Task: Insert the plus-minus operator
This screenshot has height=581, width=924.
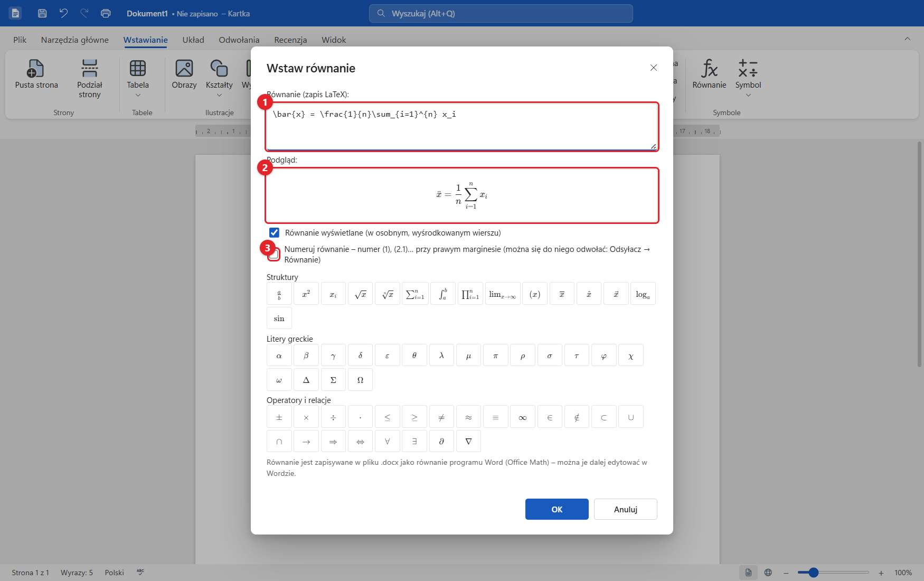Action: [x=279, y=417]
